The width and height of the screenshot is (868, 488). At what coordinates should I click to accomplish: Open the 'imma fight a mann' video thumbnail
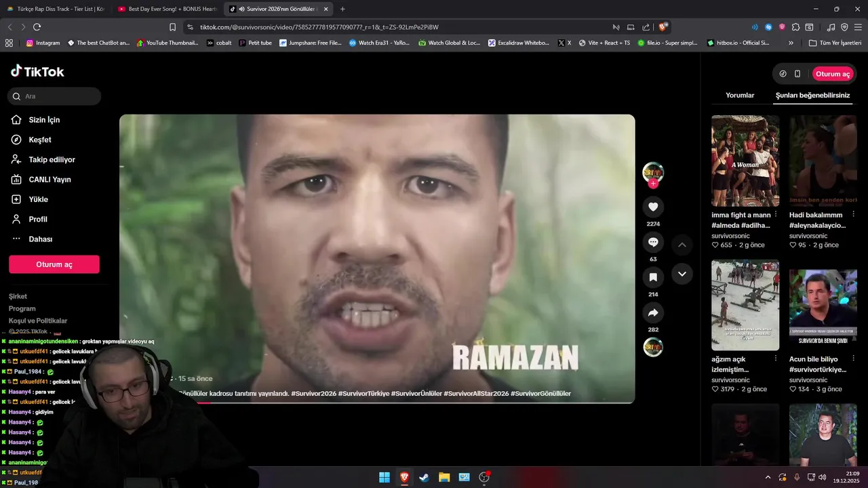[745, 161]
